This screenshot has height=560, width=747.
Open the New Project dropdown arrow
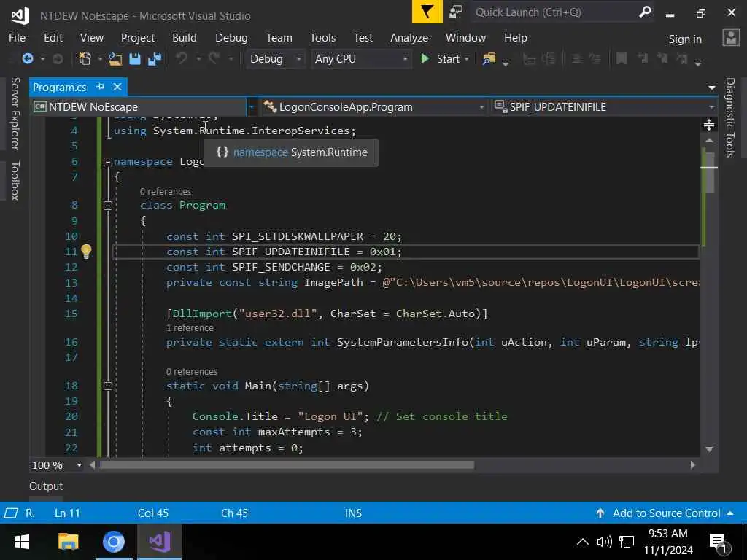pos(100,59)
